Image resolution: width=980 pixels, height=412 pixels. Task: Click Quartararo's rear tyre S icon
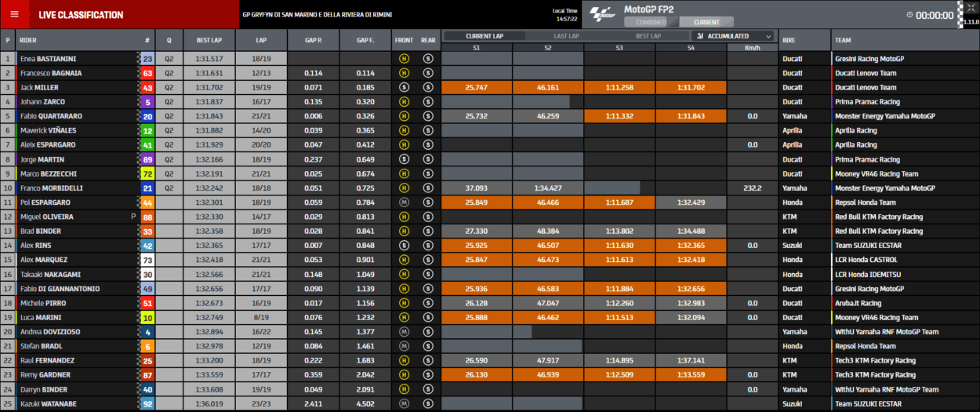click(428, 116)
